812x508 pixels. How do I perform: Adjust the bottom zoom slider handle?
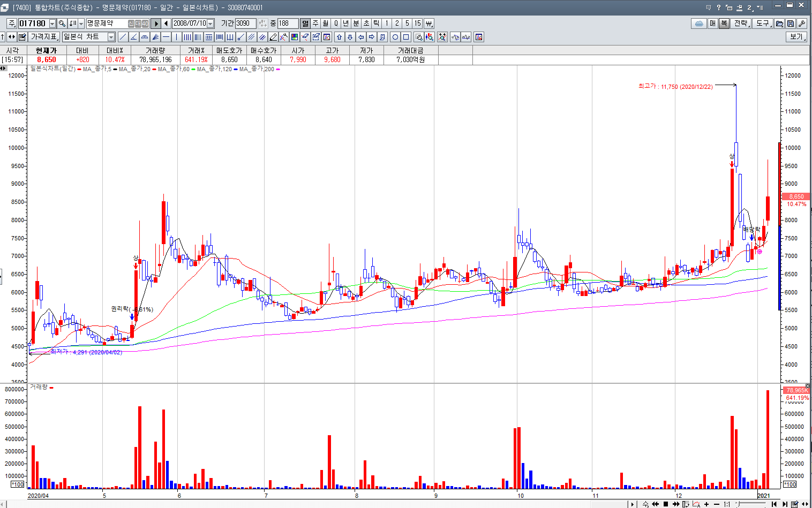[x=738, y=504]
